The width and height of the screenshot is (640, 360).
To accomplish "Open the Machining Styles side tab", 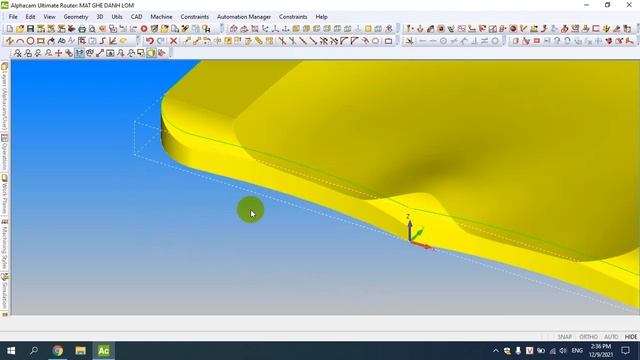I will tap(4, 244).
